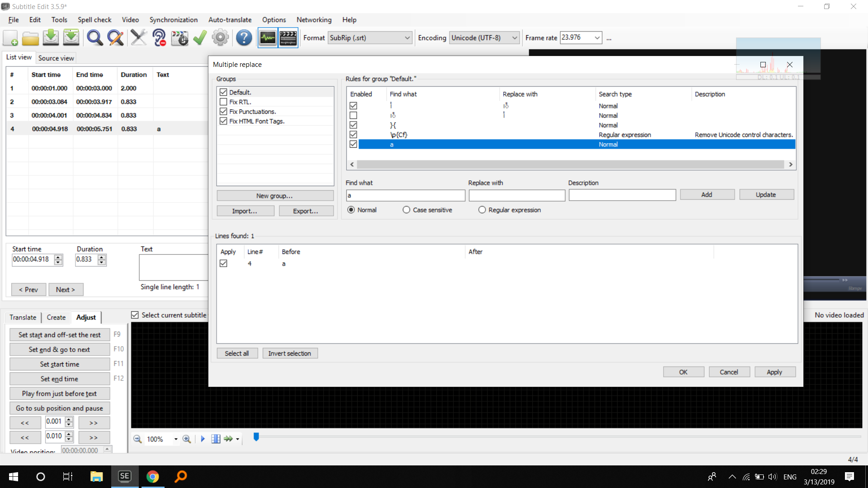Click Apply in the Multiple replace dialog
868x488 pixels.
click(774, 371)
